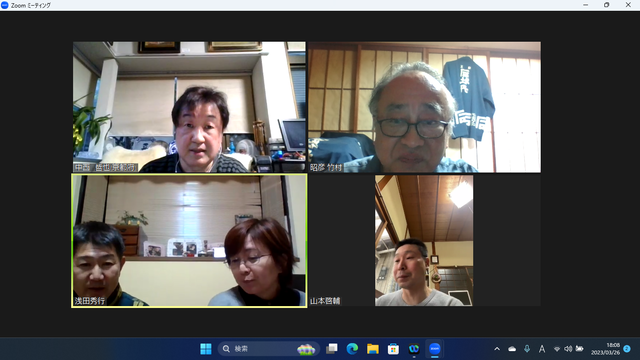Viewport: 640px width, 360px height.
Task: Click the taskbar search box
Action: point(268,349)
